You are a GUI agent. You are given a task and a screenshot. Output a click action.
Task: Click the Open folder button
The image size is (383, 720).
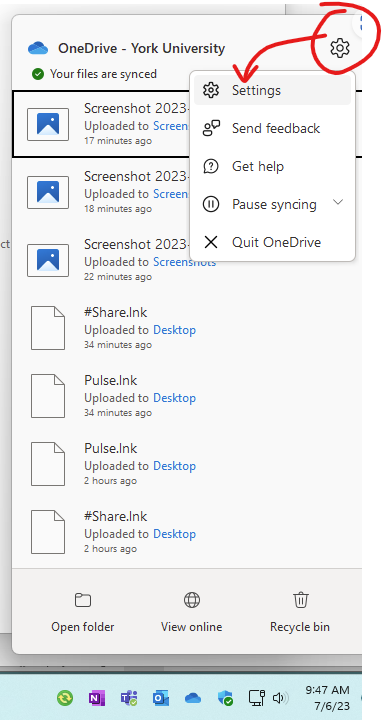(x=83, y=612)
